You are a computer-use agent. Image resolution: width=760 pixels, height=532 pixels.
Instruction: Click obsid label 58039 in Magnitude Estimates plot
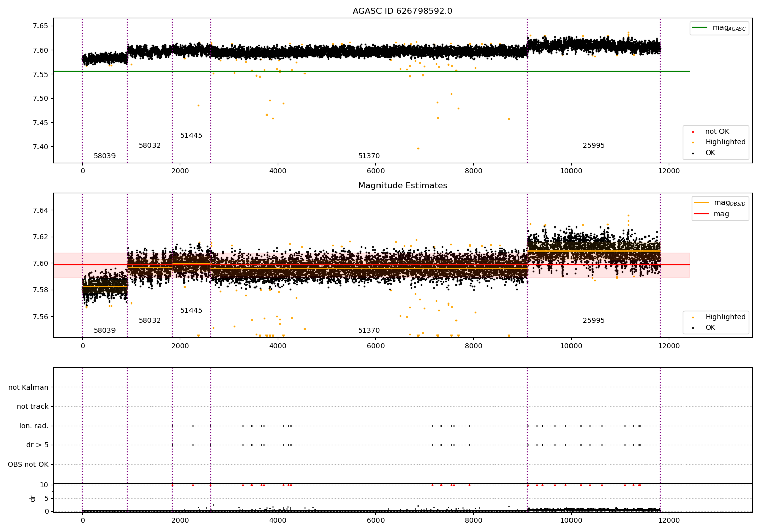(x=104, y=331)
